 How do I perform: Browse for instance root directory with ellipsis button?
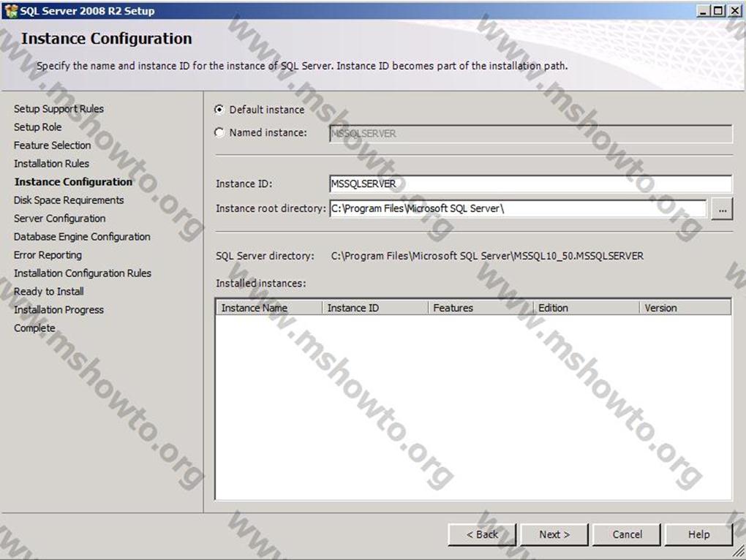[x=722, y=208]
